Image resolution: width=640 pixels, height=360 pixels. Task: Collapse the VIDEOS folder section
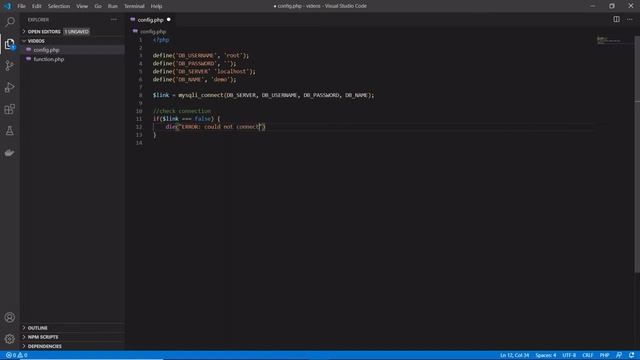pos(36,41)
